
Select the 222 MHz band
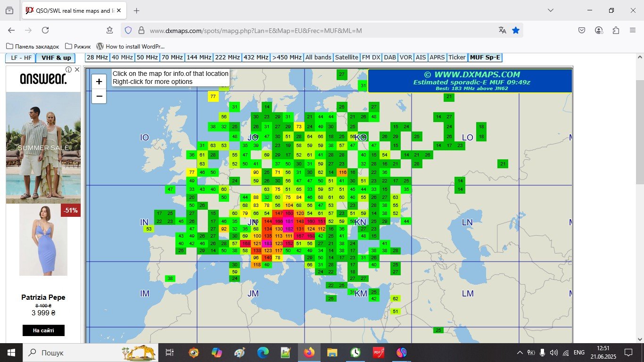coord(227,58)
